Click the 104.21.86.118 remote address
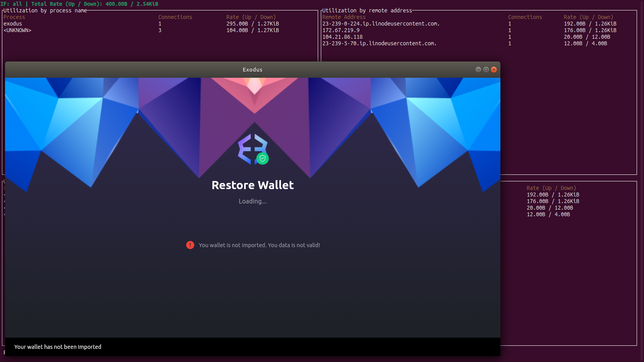Image resolution: width=644 pixels, height=362 pixels. (x=343, y=37)
